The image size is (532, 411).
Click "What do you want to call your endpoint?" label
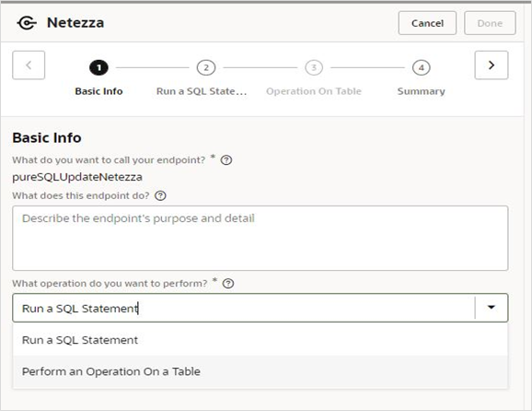(109, 160)
